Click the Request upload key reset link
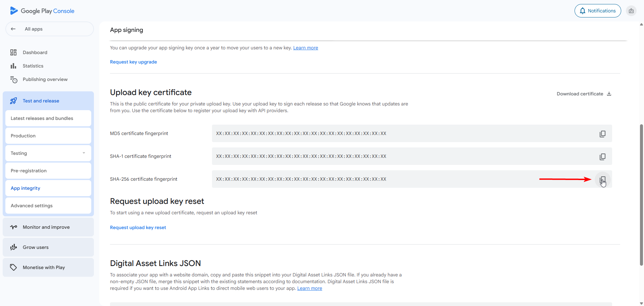The image size is (644, 306). (x=138, y=227)
